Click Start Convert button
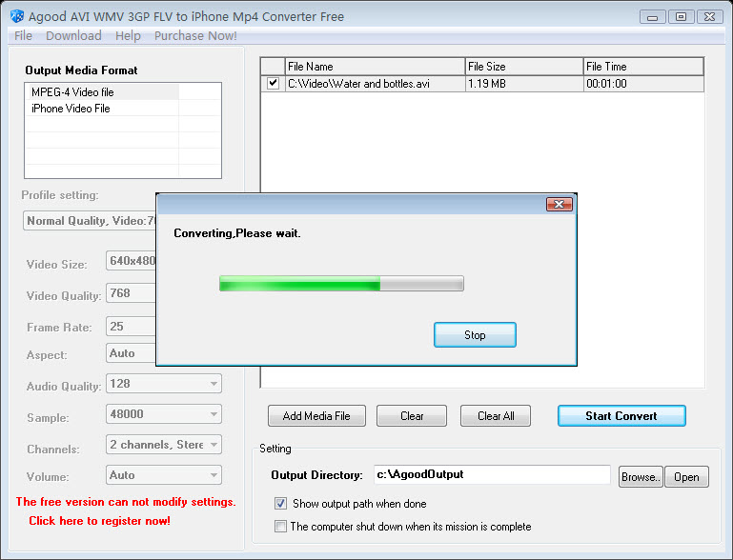 621,415
